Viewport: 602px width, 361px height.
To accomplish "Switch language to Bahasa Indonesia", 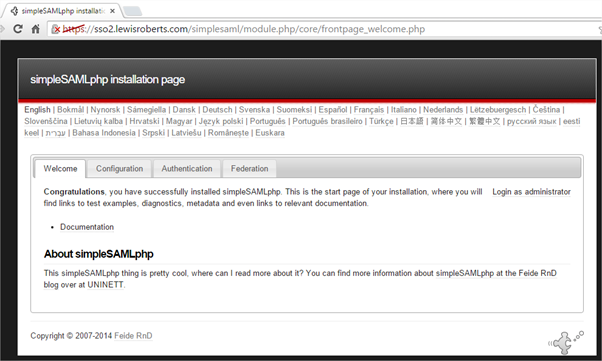I will pyautogui.click(x=104, y=133).
